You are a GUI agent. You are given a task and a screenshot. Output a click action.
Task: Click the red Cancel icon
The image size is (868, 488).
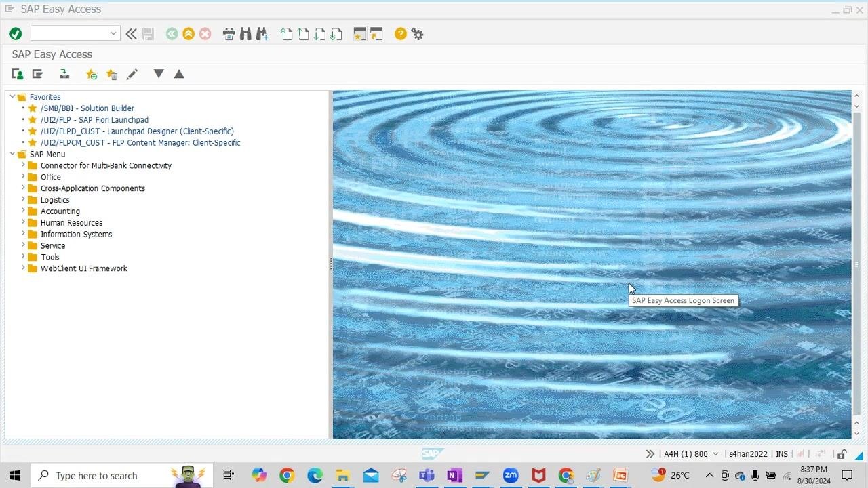(x=205, y=34)
